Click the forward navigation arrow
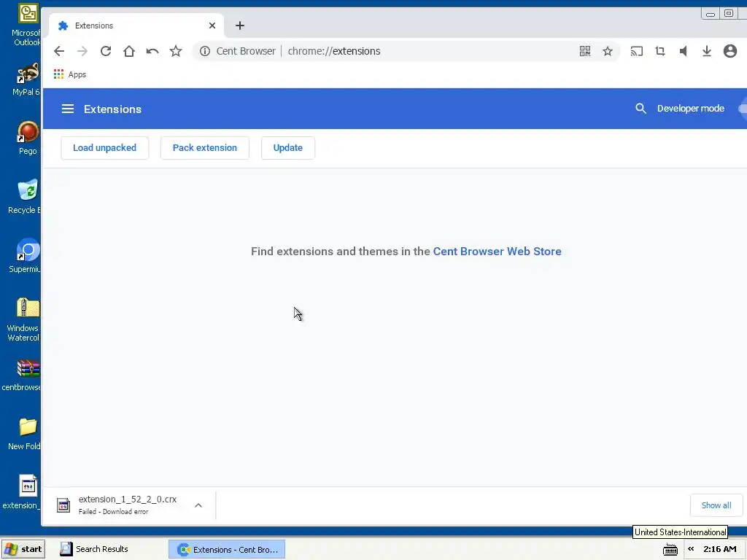This screenshot has height=560, width=747. pyautogui.click(x=82, y=51)
